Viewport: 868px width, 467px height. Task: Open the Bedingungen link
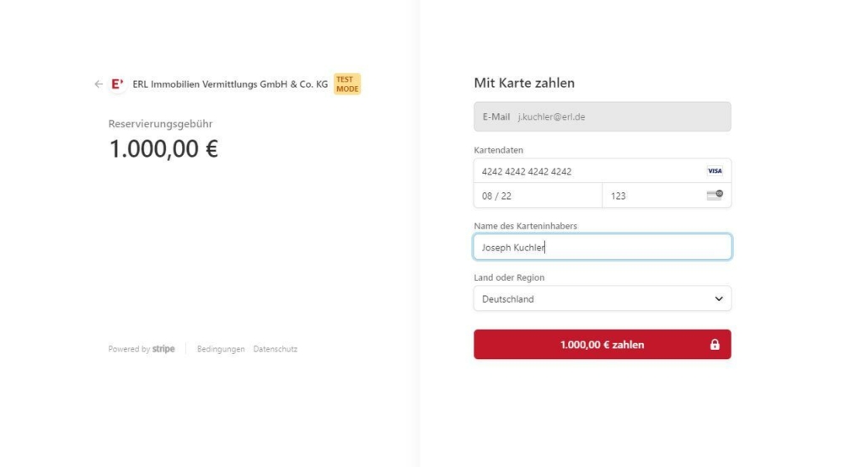[x=221, y=349]
